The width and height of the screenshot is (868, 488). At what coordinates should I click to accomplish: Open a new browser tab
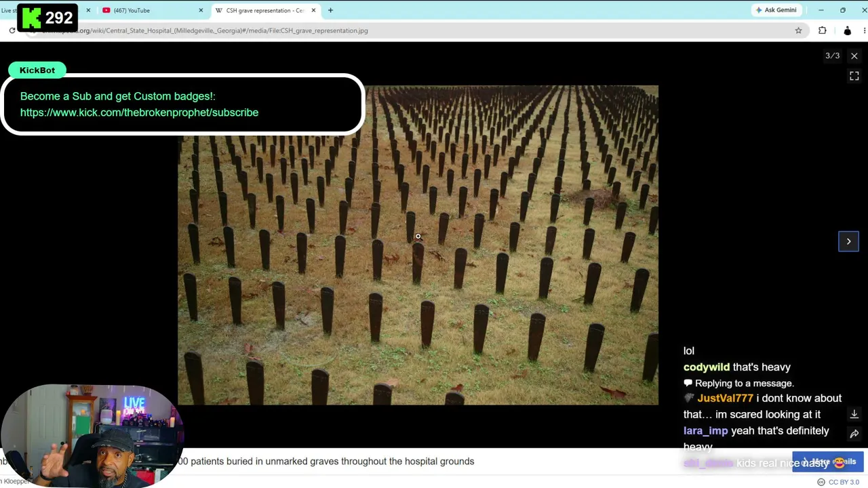(330, 10)
